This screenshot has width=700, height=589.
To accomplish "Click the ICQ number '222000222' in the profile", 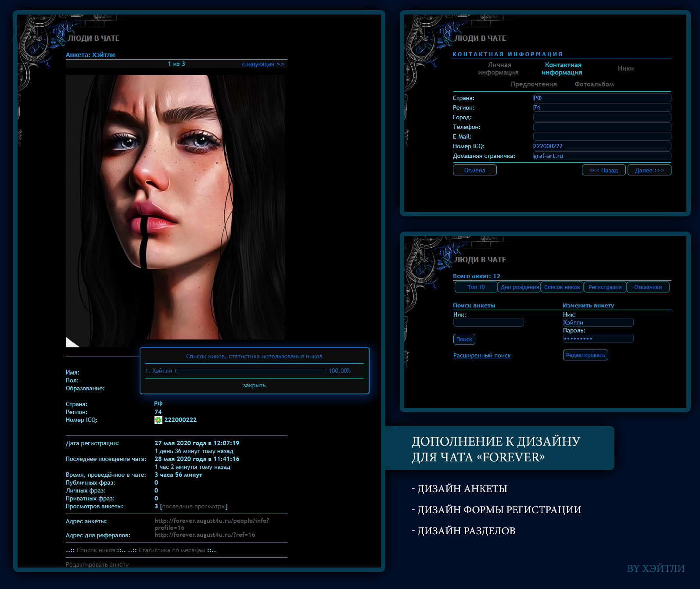I will tap(180, 420).
